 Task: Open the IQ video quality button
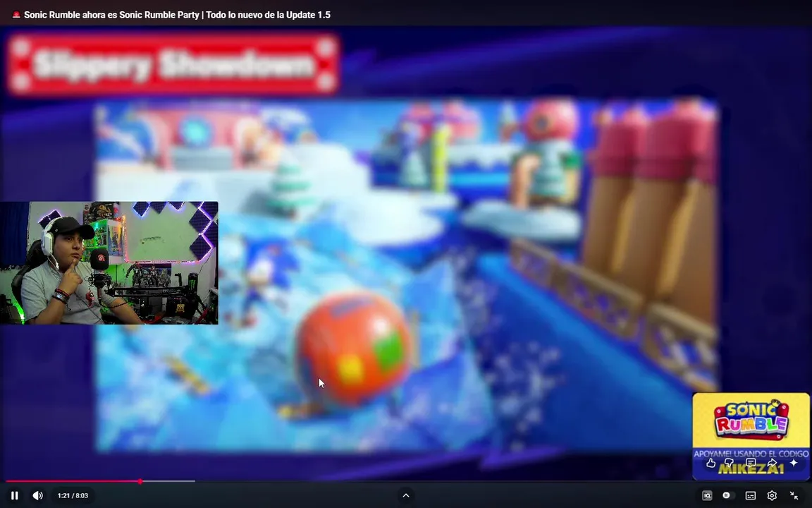(707, 495)
